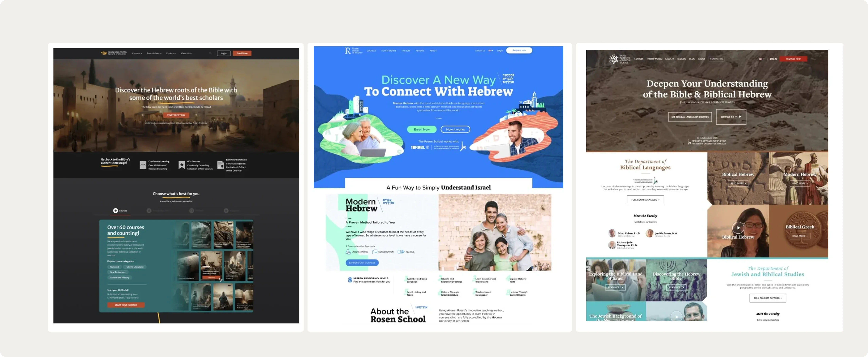Open the About Us dropdown
This screenshot has height=357, width=868.
point(186,53)
